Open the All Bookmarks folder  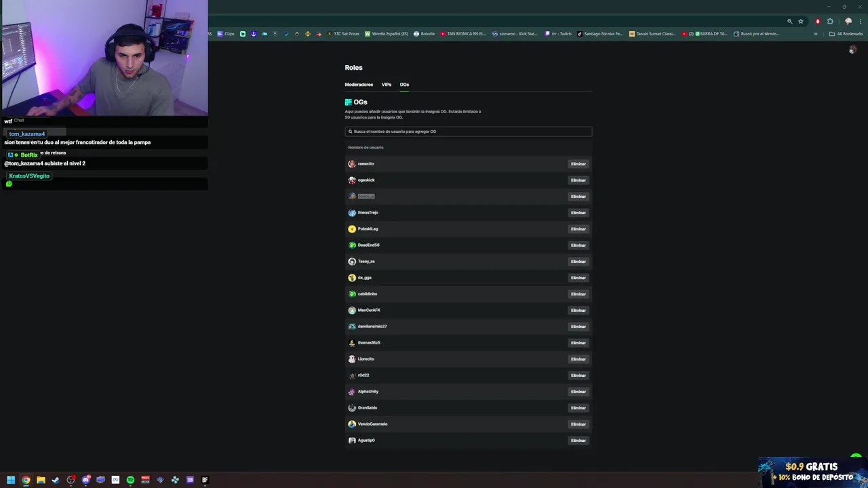846,34
